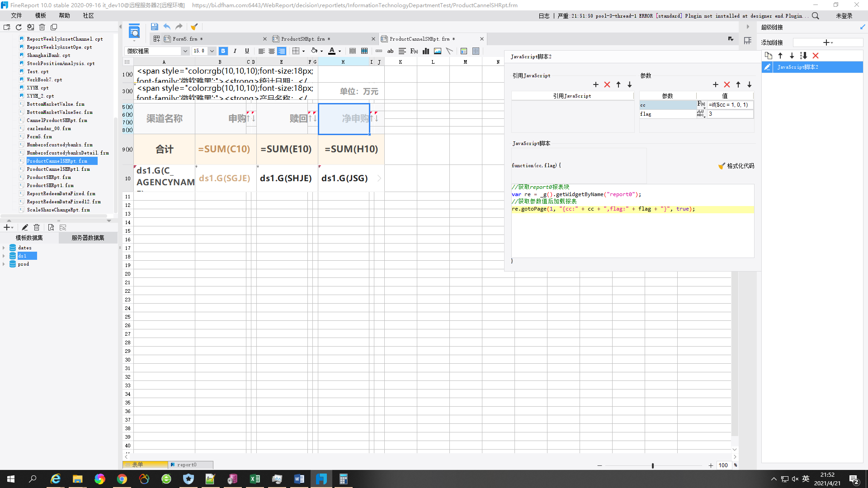Toggle bold formatting
The height and width of the screenshot is (488, 868).
[x=223, y=51]
